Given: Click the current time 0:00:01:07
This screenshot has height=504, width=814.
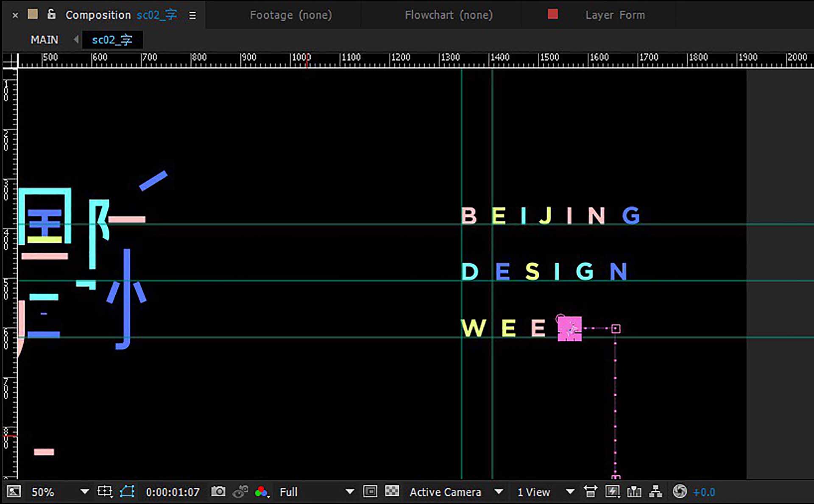Looking at the screenshot, I should (x=173, y=492).
